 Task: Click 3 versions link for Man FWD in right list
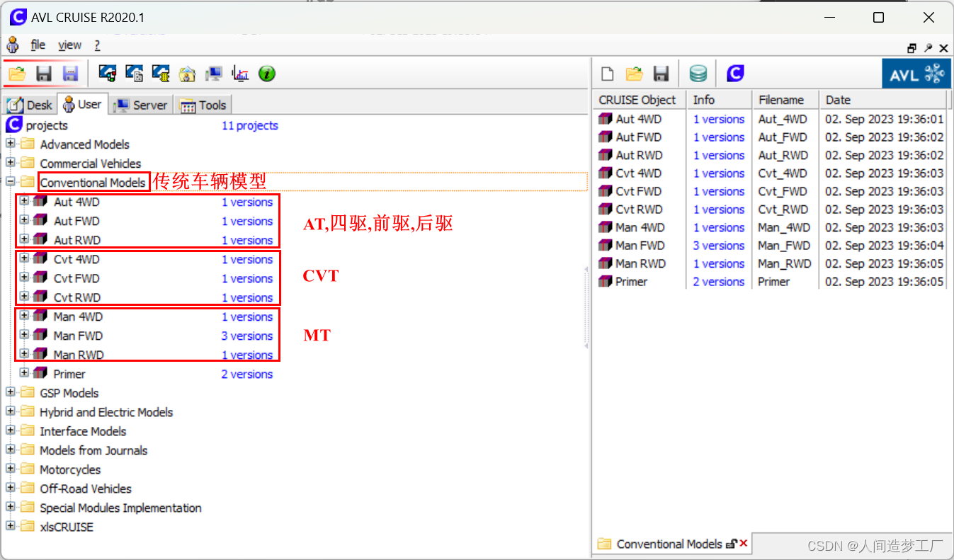pos(719,246)
